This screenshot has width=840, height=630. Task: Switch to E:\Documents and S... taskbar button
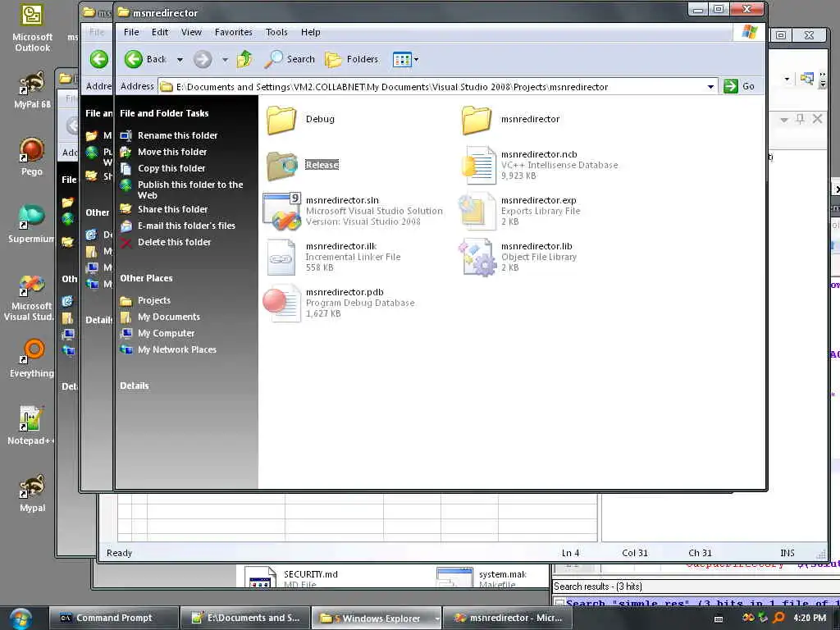click(244, 619)
